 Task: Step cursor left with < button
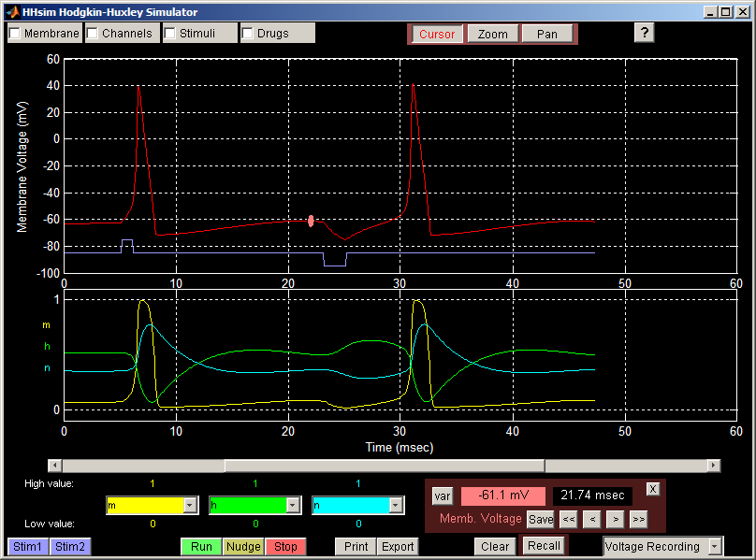(591, 519)
